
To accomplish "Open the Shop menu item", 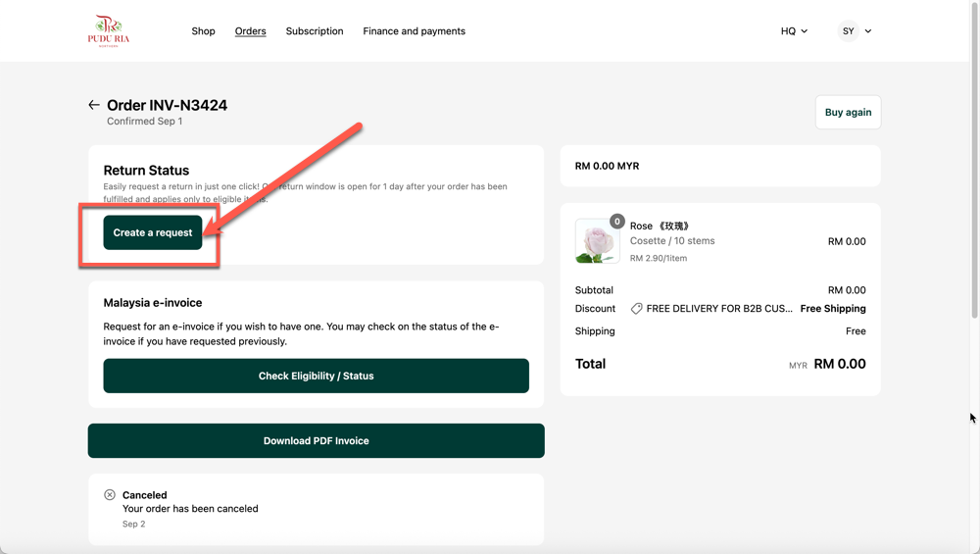I will click(x=203, y=31).
